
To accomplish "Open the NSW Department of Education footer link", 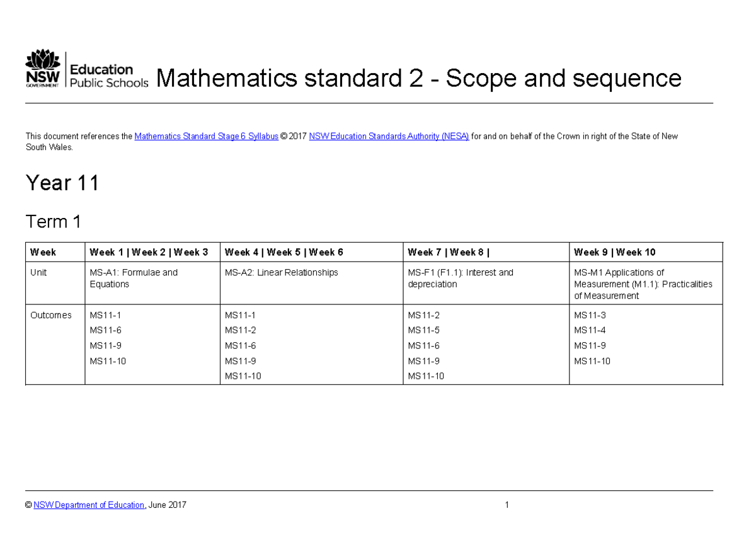I will 88,505.
